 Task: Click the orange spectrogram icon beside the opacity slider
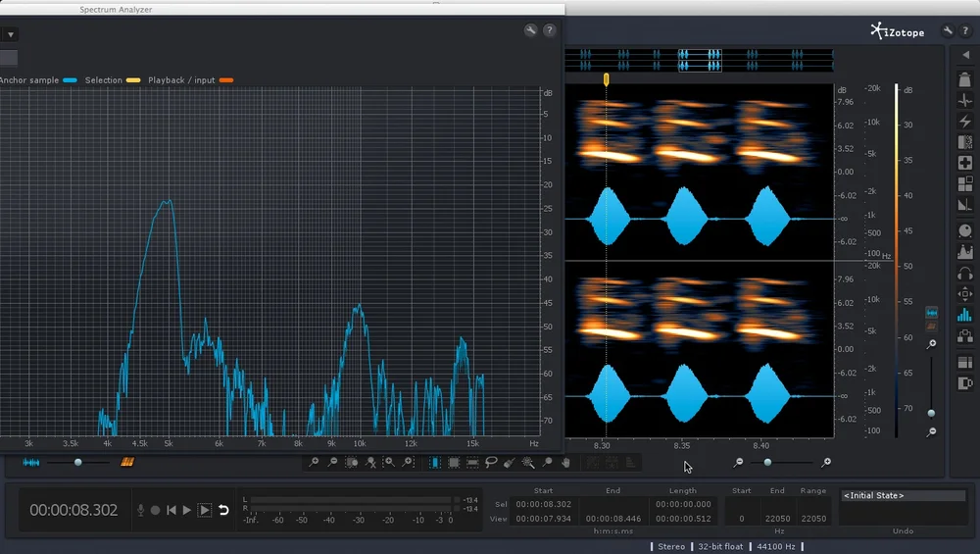tap(126, 462)
